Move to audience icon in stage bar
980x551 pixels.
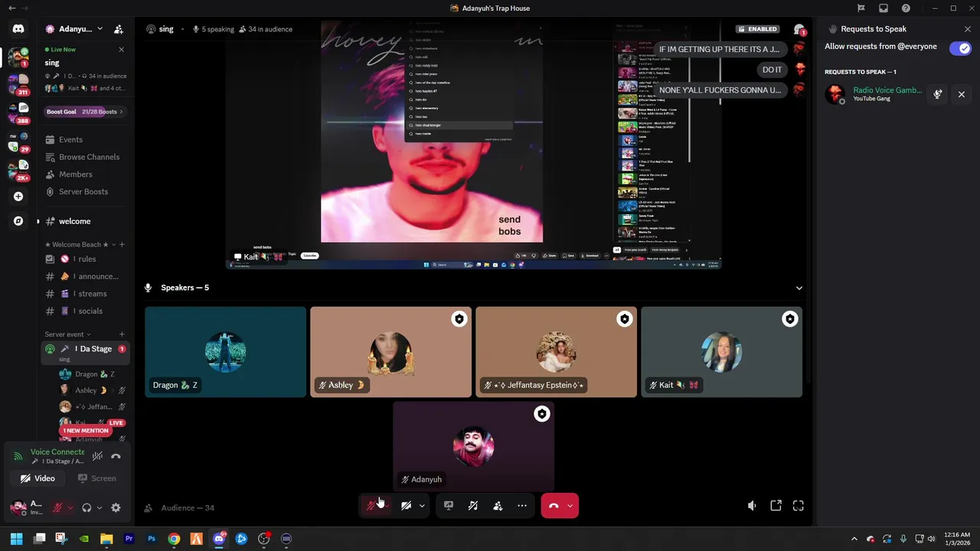tap(498, 506)
